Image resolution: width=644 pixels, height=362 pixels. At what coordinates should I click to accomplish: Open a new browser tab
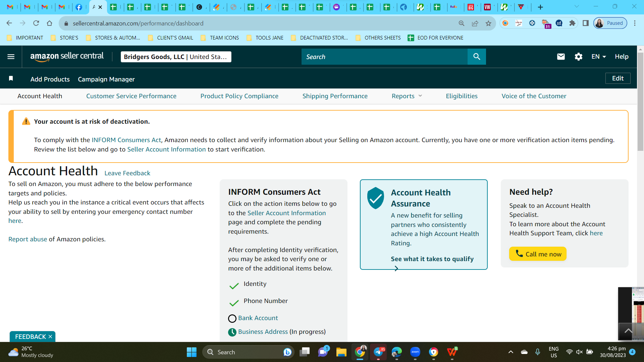540,7
